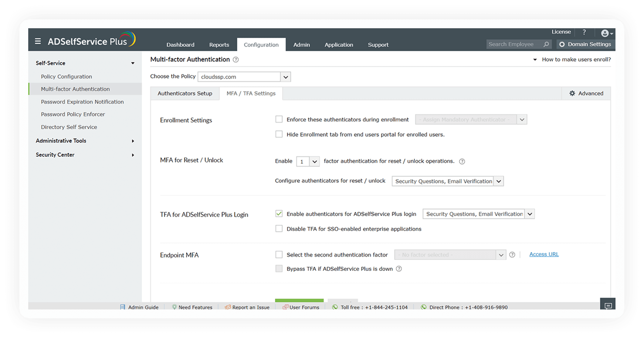The height and width of the screenshot is (338, 644).
Task: Open the hamburger menu icon
Action: click(x=38, y=41)
